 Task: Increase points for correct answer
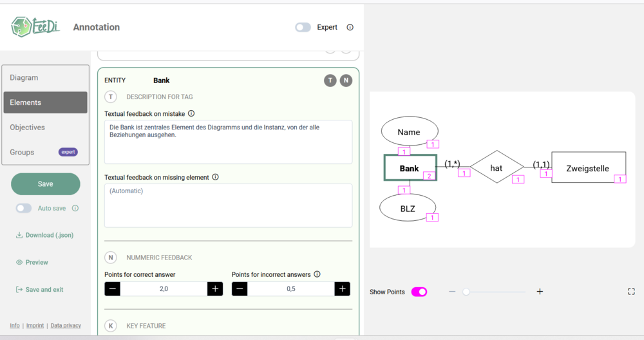215,289
